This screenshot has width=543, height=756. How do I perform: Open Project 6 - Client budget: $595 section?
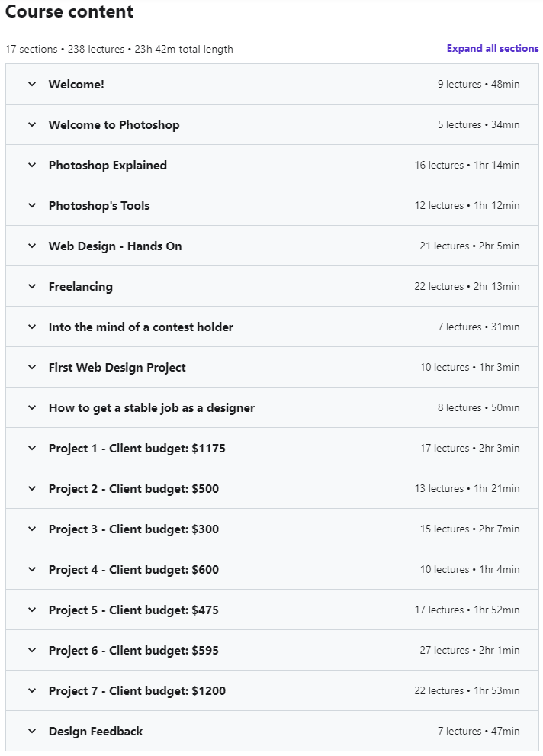133,651
